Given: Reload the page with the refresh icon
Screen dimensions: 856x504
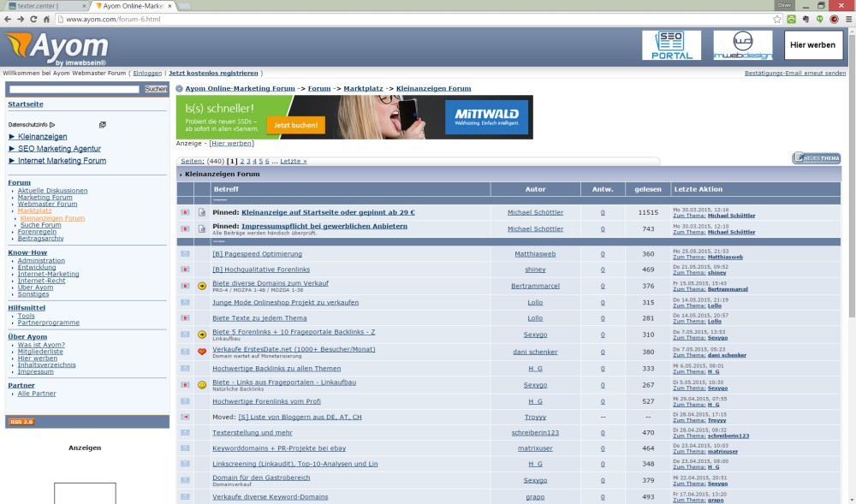Looking at the screenshot, I should [x=34, y=19].
